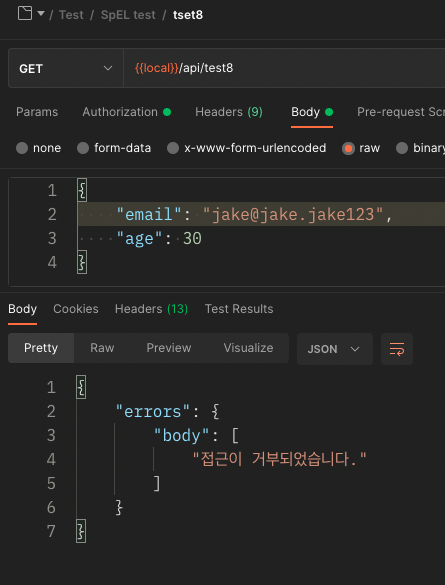The height and width of the screenshot is (585, 445).
Task: Open the request Headers (9) tab
Action: [x=229, y=112]
